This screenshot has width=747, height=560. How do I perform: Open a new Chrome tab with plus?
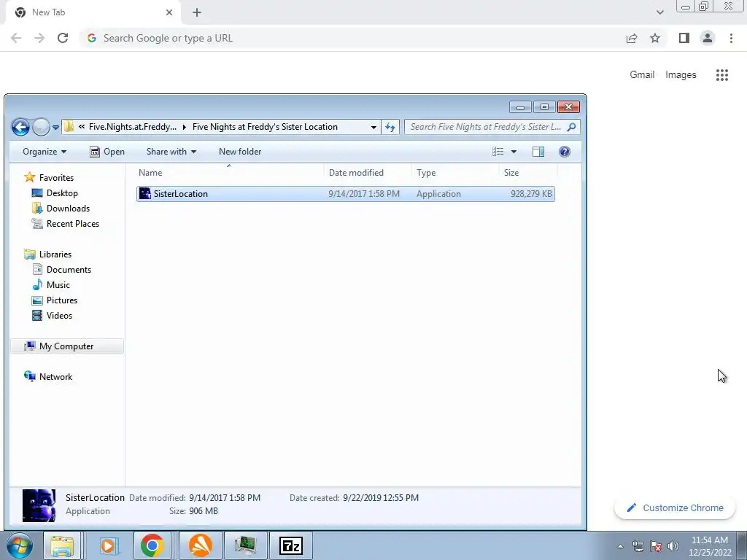pyautogui.click(x=197, y=12)
